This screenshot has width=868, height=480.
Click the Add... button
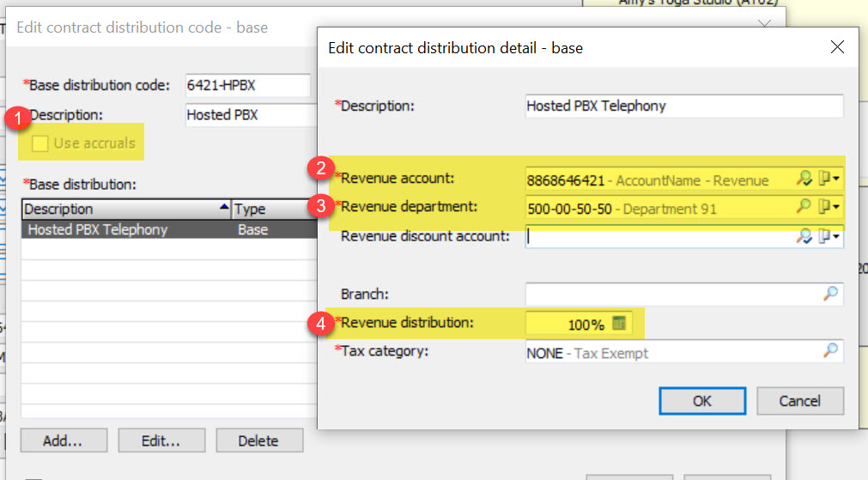[63, 441]
